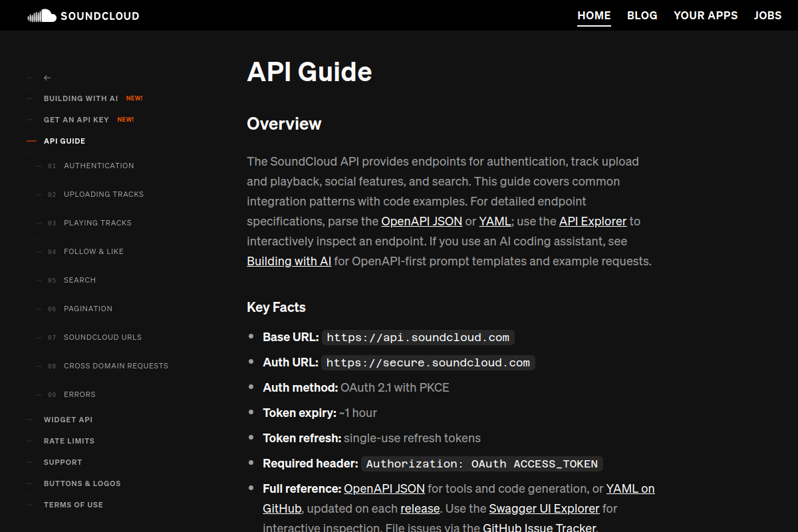Click the 'single-use refresh tokens' text
This screenshot has width=798, height=532.
tap(412, 438)
